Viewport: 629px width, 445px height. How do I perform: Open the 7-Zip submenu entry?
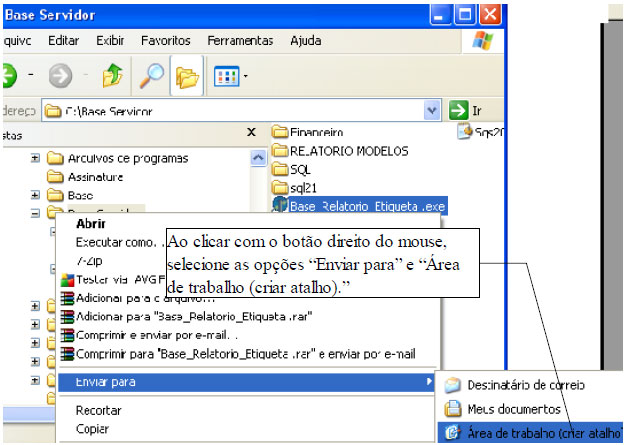point(89,261)
